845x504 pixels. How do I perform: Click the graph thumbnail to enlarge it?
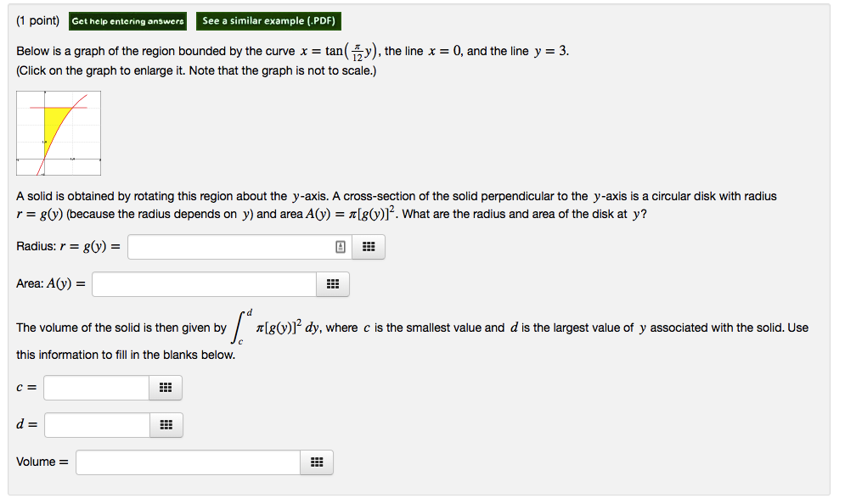click(x=58, y=132)
